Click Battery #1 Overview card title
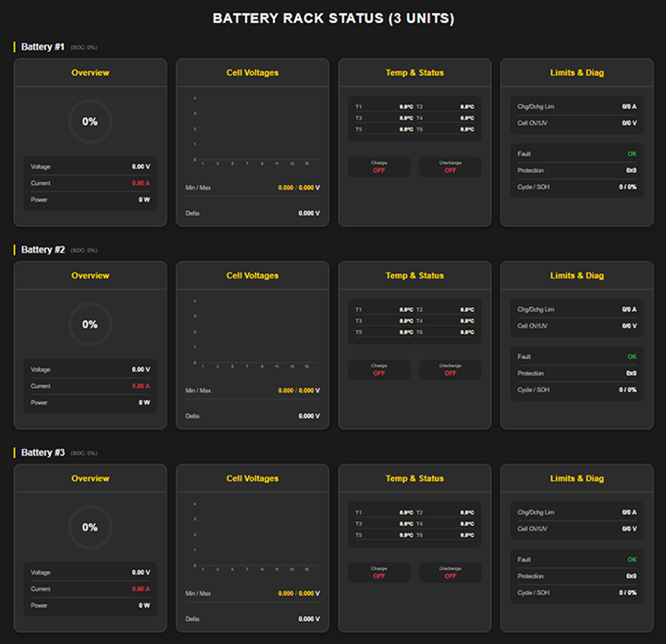 coord(91,73)
